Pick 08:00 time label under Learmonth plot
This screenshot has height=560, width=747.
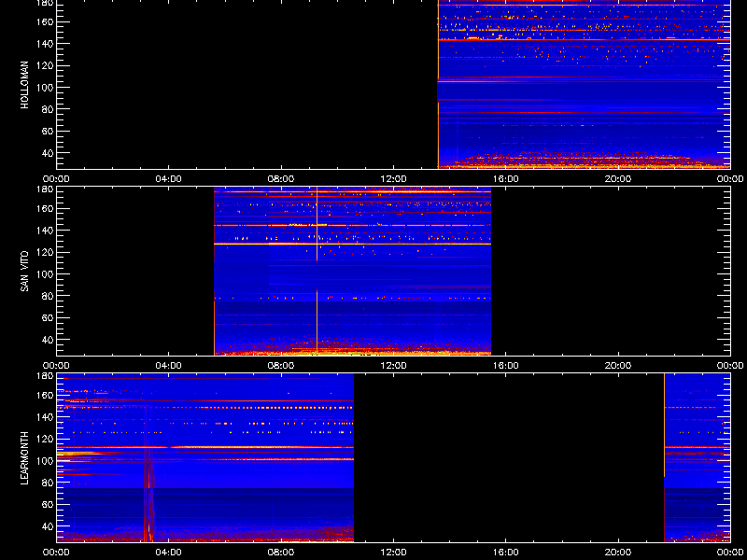[281, 553]
